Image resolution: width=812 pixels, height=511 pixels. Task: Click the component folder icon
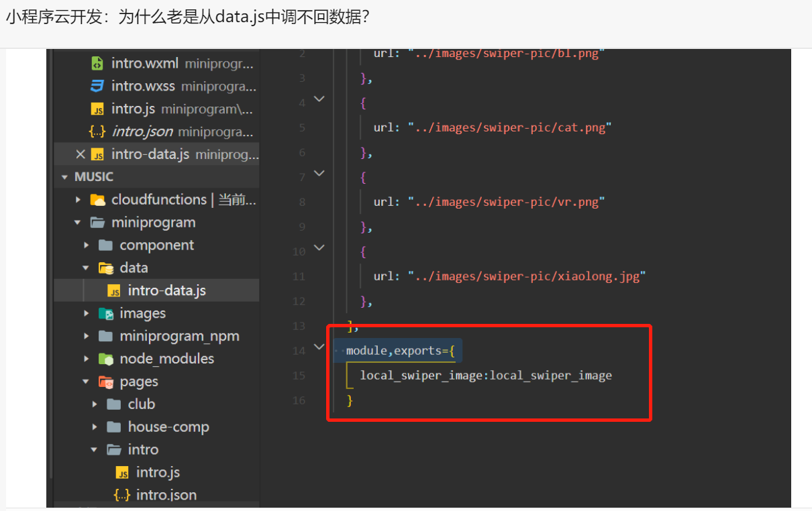tap(105, 245)
